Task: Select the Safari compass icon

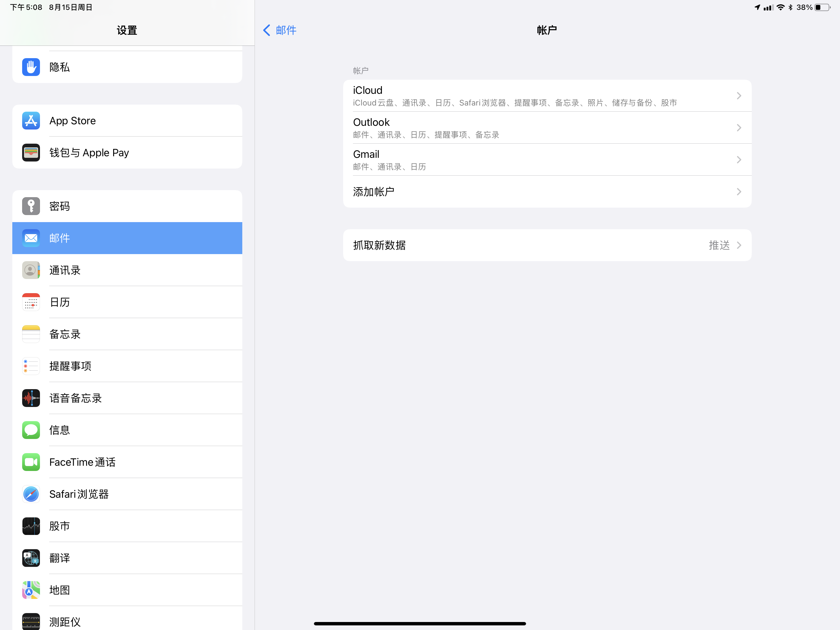Action: pos(31,494)
